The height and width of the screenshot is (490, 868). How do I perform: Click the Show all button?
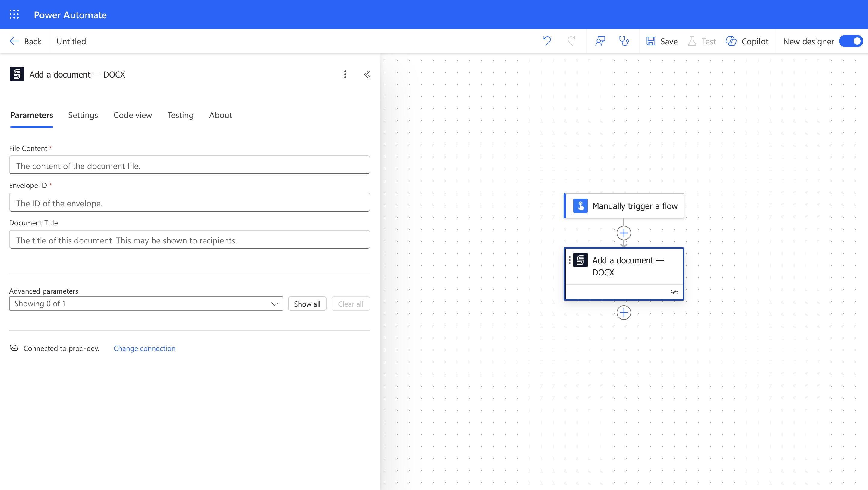pyautogui.click(x=307, y=304)
